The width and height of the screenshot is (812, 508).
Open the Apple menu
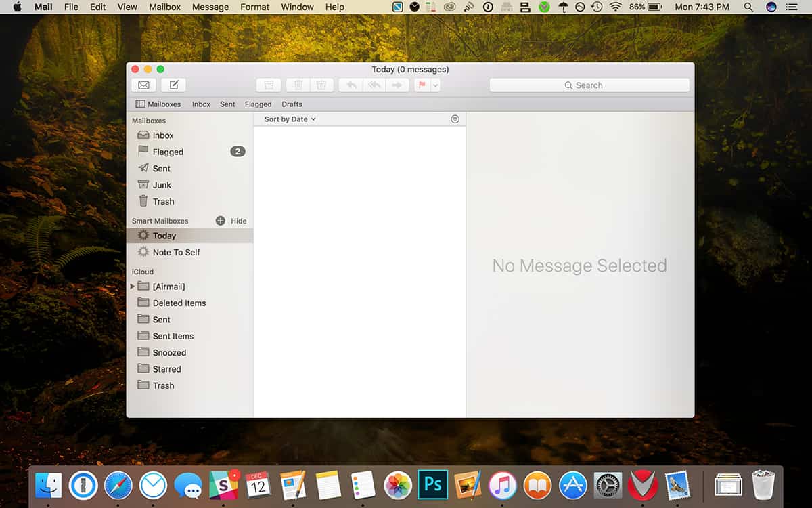click(x=17, y=7)
